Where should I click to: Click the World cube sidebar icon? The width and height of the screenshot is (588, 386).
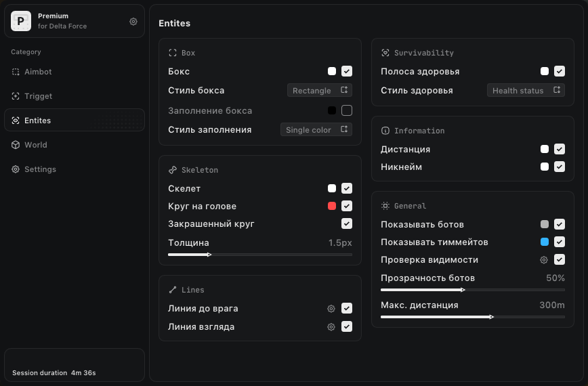(16, 145)
